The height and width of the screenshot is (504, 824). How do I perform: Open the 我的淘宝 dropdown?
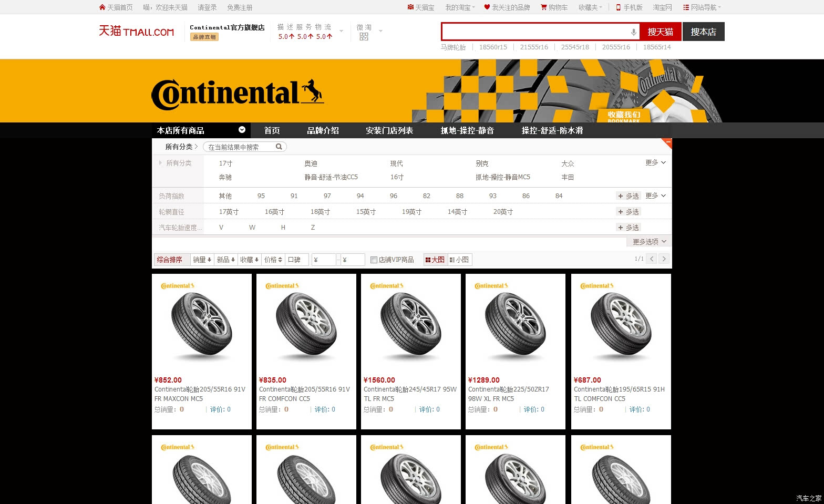[460, 7]
